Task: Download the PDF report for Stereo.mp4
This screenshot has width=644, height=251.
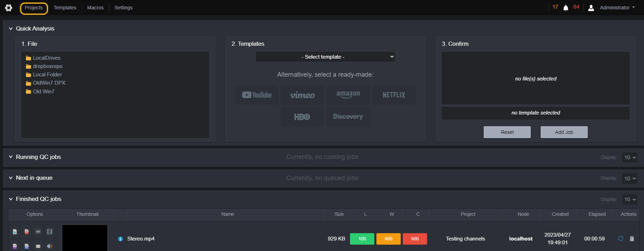Action: 26,232
